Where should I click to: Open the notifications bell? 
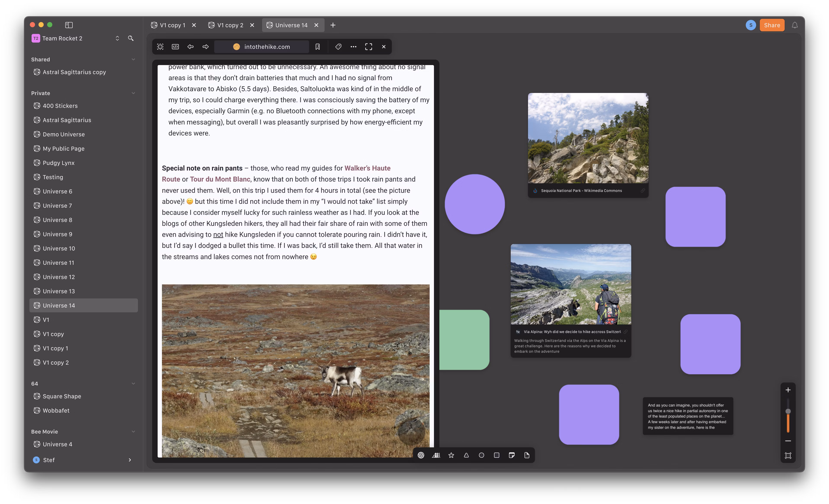[x=795, y=25]
